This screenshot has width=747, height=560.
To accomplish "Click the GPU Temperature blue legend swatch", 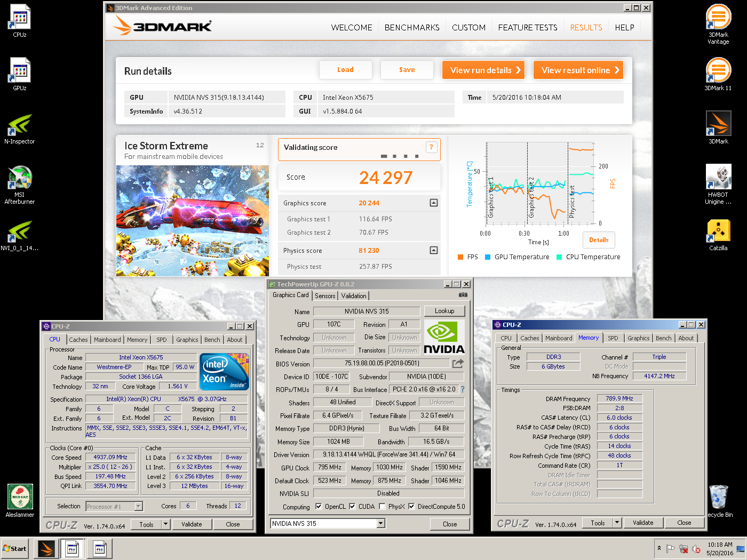I will (488, 257).
